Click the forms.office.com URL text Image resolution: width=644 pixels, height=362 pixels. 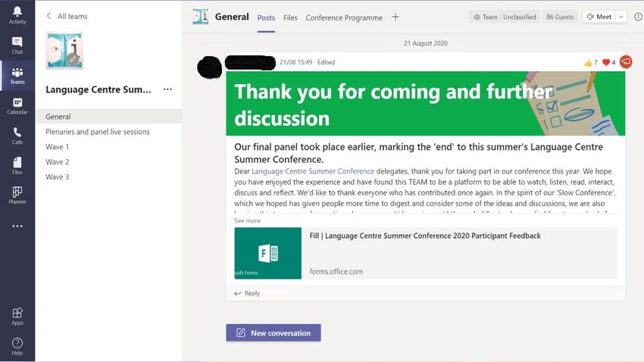(336, 271)
